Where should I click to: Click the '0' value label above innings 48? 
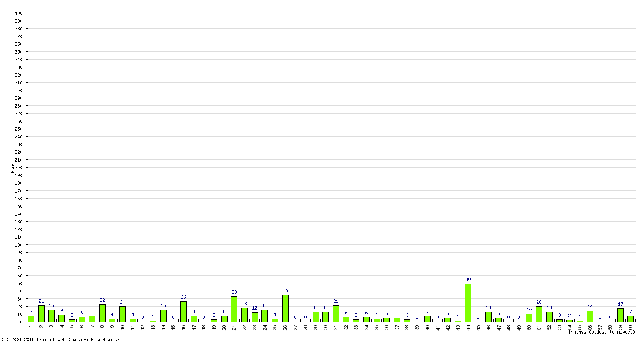pyautogui.click(x=508, y=318)
